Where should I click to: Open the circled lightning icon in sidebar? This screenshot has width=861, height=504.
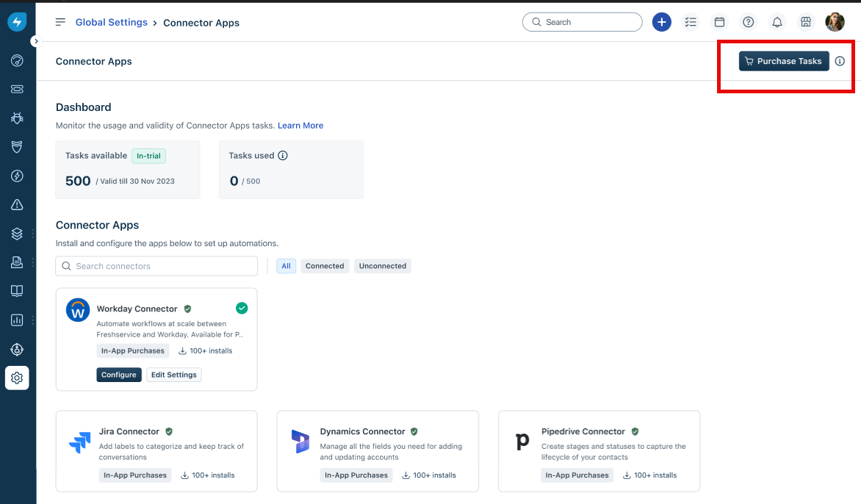point(17,176)
